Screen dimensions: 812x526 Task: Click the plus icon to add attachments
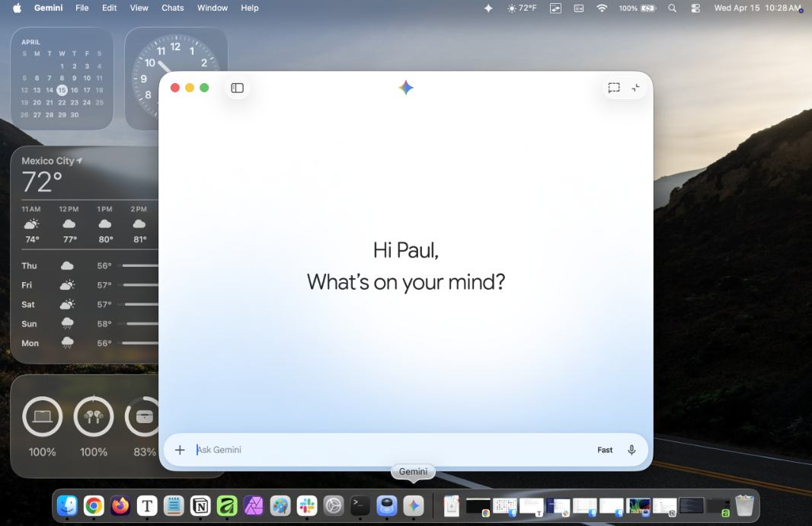point(180,450)
